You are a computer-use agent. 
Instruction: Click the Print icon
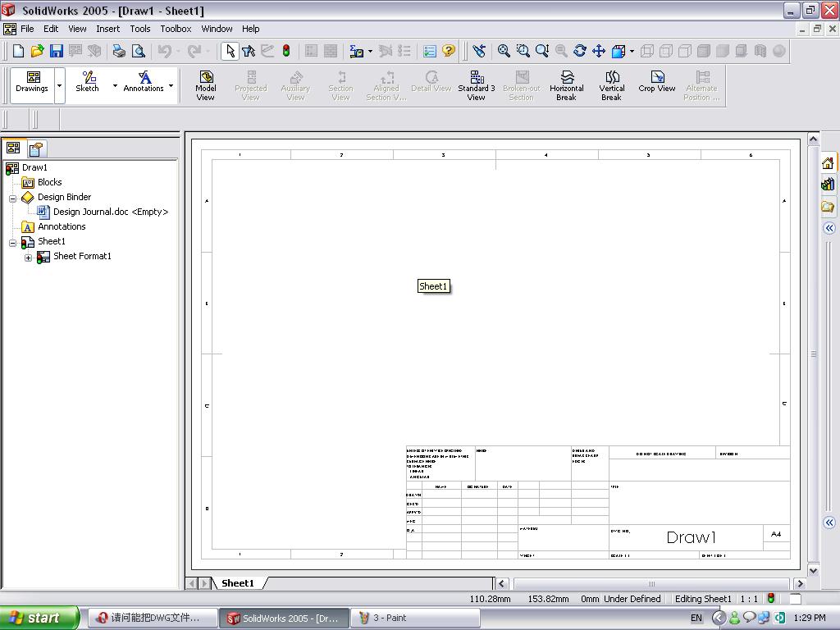118,51
